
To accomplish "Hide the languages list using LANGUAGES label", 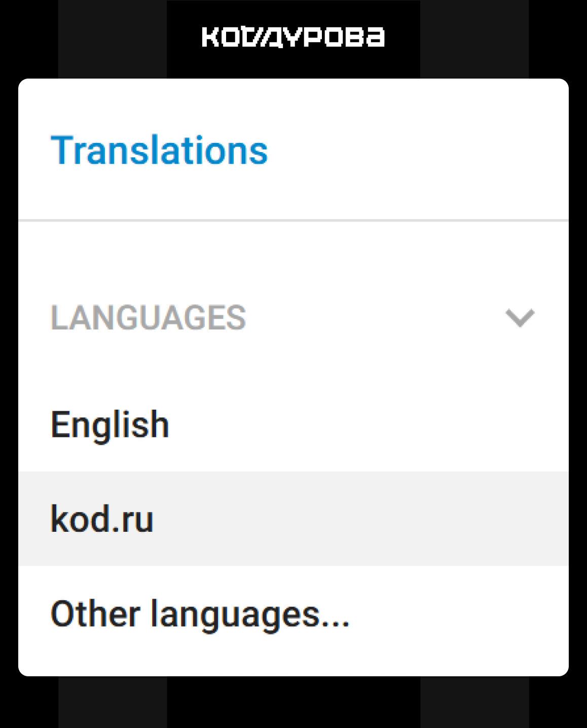I will point(148,318).
